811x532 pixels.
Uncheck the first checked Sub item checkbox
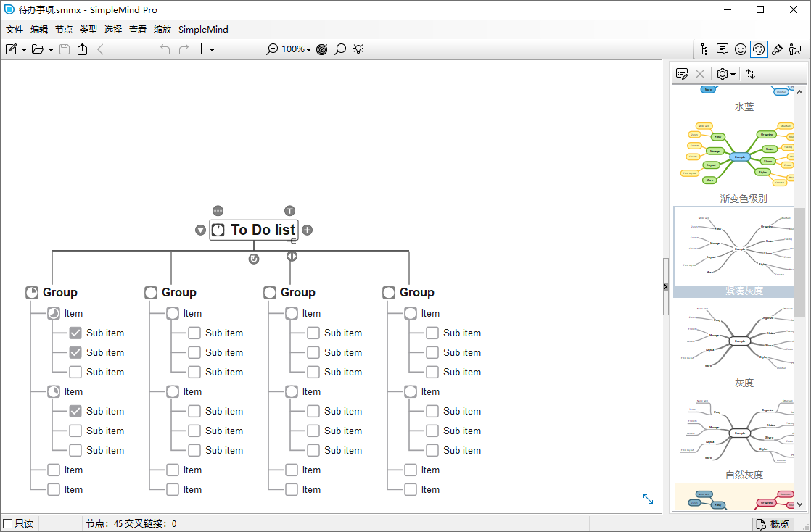pos(75,333)
